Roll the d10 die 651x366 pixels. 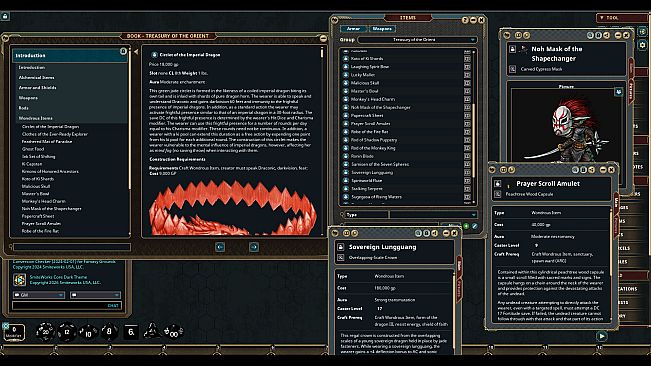tap(88, 332)
